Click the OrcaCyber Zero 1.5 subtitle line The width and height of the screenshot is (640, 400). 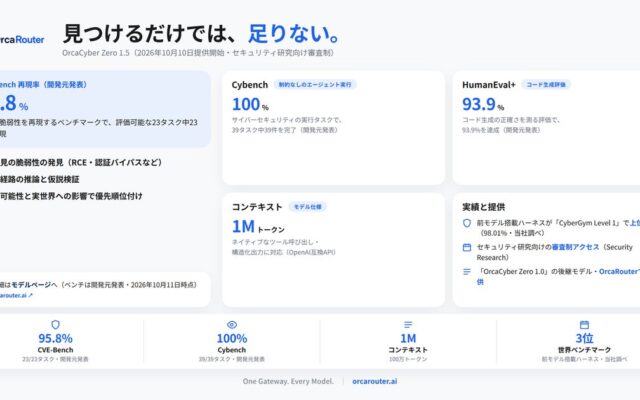tap(198, 53)
